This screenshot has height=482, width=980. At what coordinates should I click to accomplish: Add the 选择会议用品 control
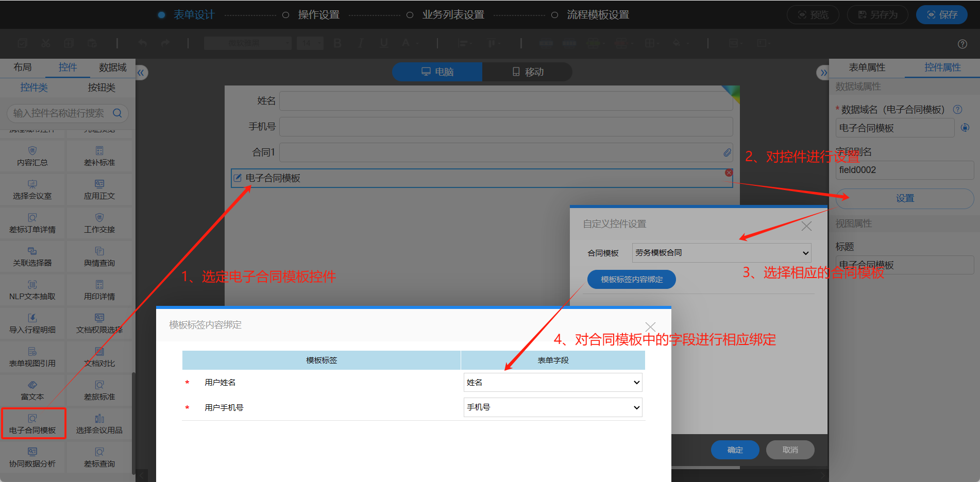point(99,424)
